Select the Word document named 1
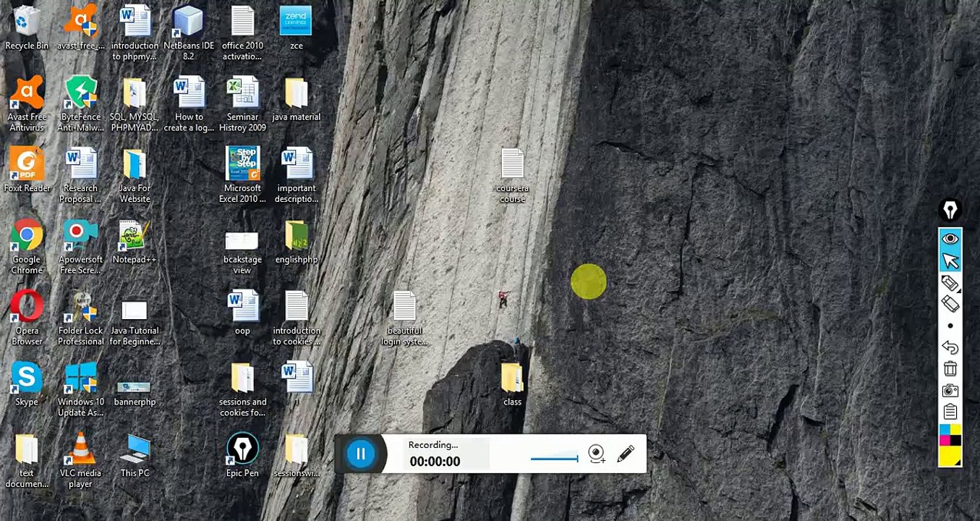Viewport: 980px width, 521px height. [x=296, y=385]
